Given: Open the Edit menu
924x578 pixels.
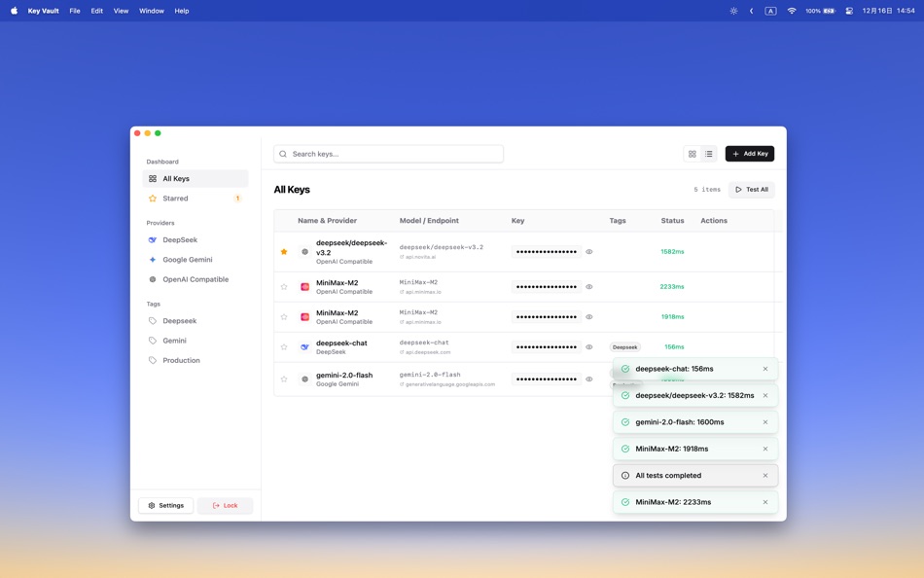Looking at the screenshot, I should 96,11.
